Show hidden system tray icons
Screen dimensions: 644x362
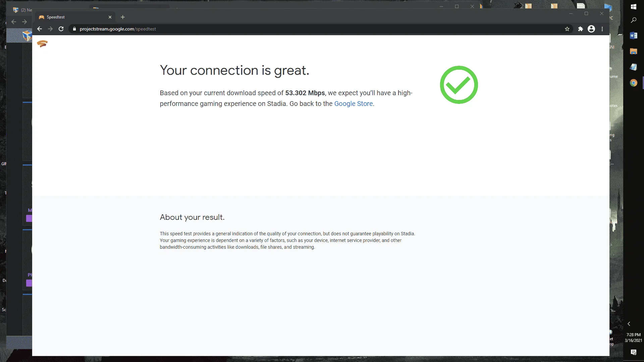pos(629,324)
